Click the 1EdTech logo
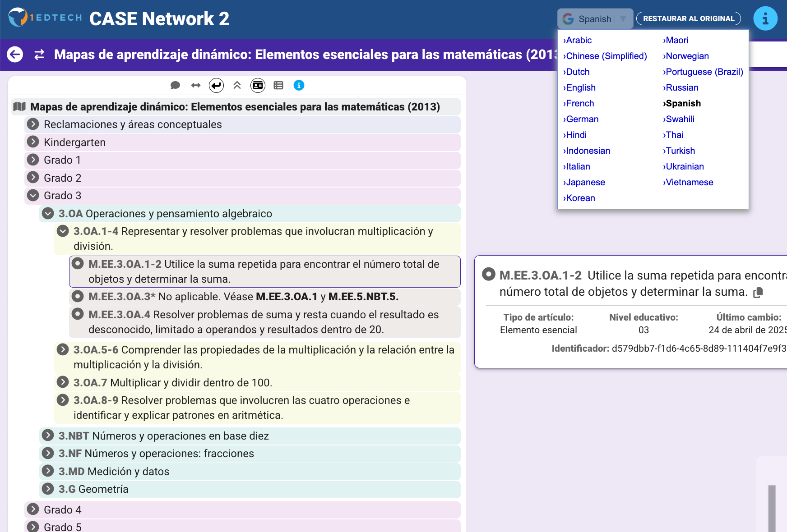 (x=45, y=18)
